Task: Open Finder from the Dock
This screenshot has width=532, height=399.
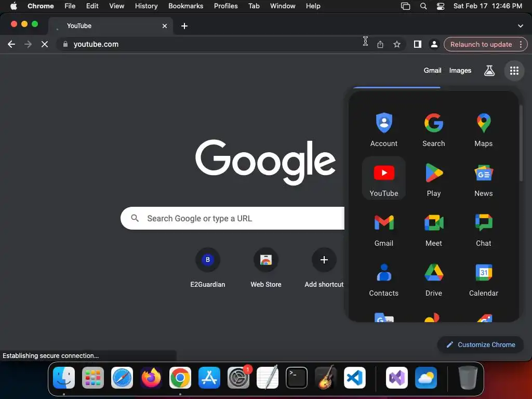Action: click(64, 378)
